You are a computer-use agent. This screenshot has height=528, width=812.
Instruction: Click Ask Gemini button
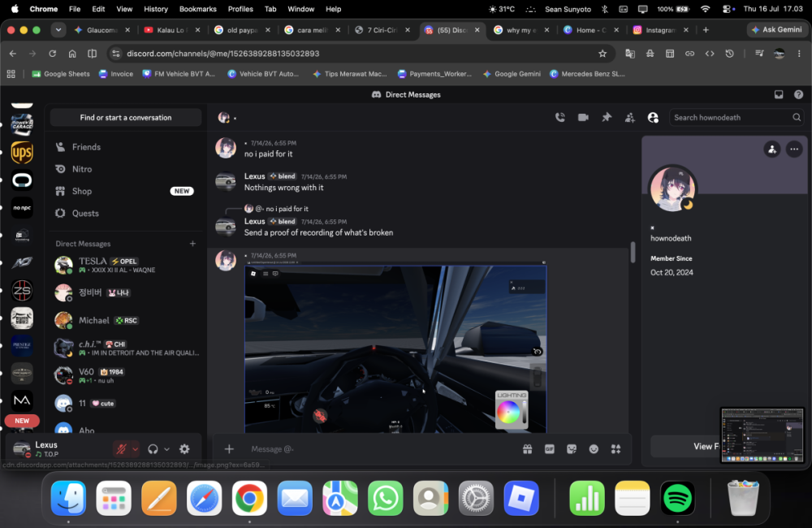pyautogui.click(x=777, y=29)
